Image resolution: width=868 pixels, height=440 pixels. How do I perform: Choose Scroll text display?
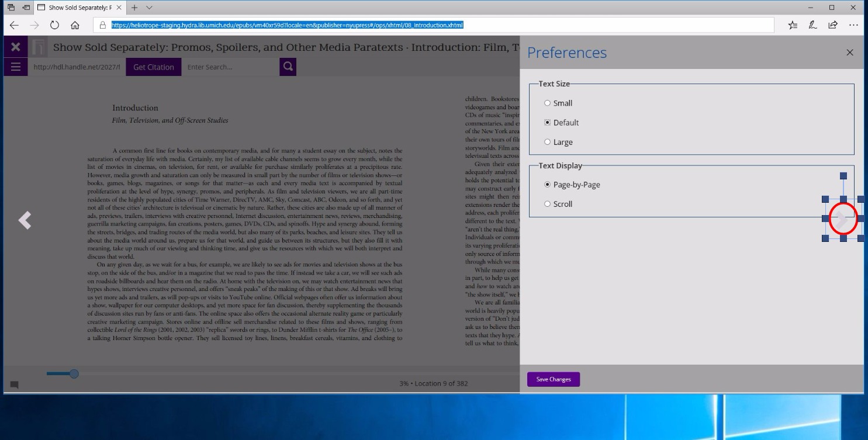pyautogui.click(x=548, y=204)
